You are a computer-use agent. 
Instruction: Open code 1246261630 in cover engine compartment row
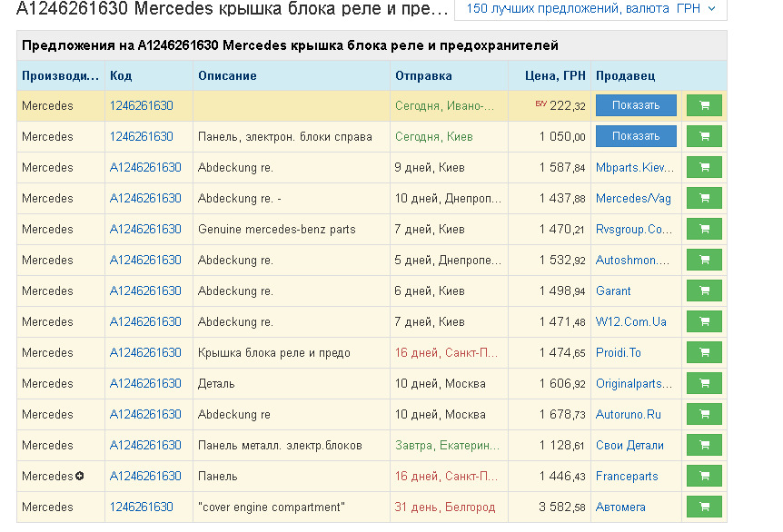pyautogui.click(x=142, y=508)
